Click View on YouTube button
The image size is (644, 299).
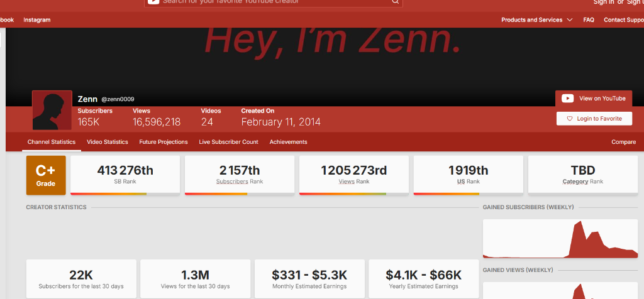(x=594, y=99)
